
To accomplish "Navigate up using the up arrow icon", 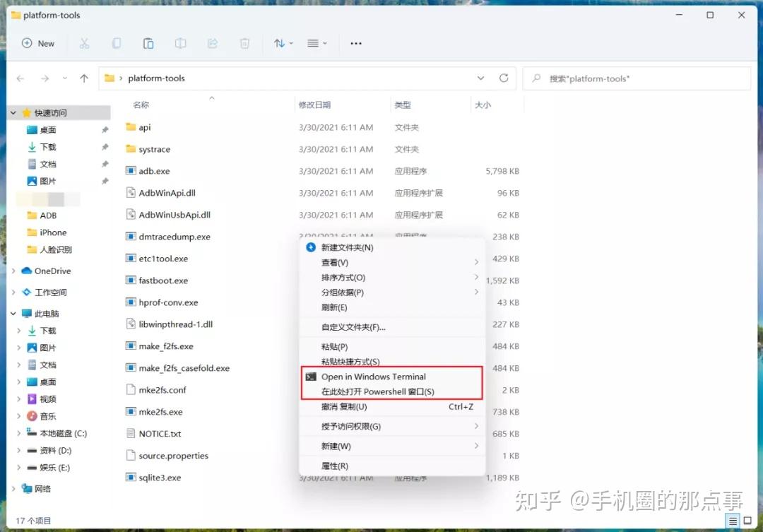I will (x=84, y=78).
